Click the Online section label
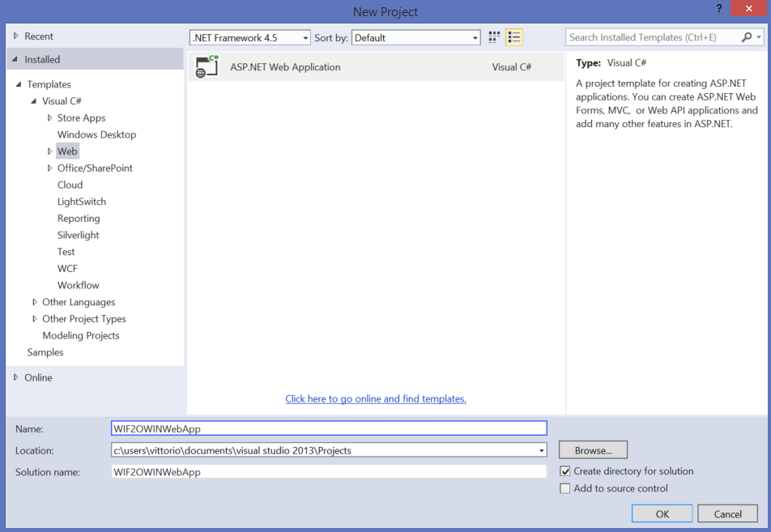771x532 pixels. [38, 377]
